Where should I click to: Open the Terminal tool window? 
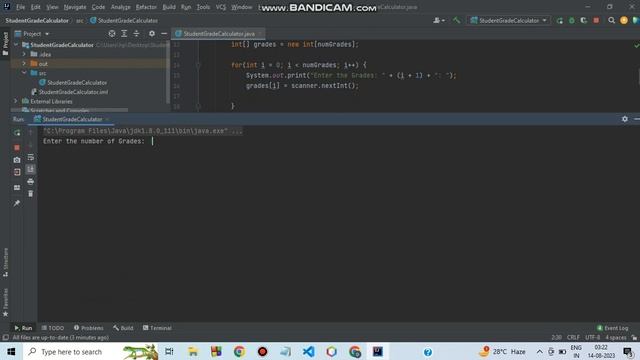[157, 328]
